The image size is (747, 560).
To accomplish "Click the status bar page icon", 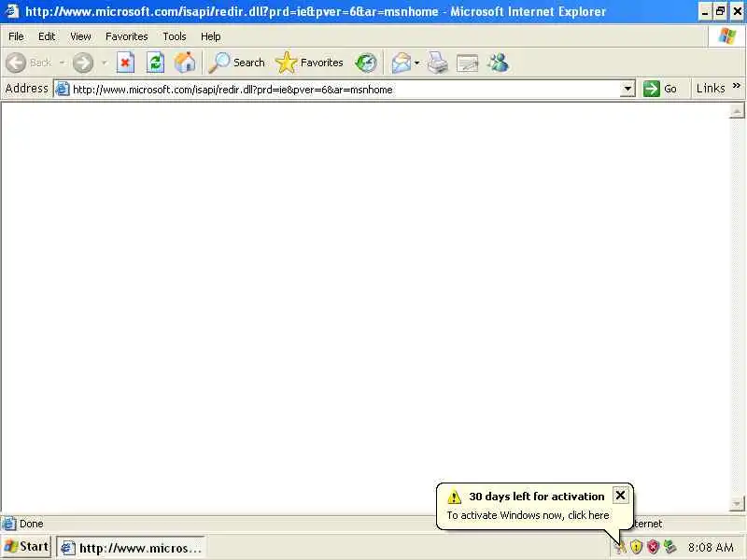I will pos(9,524).
